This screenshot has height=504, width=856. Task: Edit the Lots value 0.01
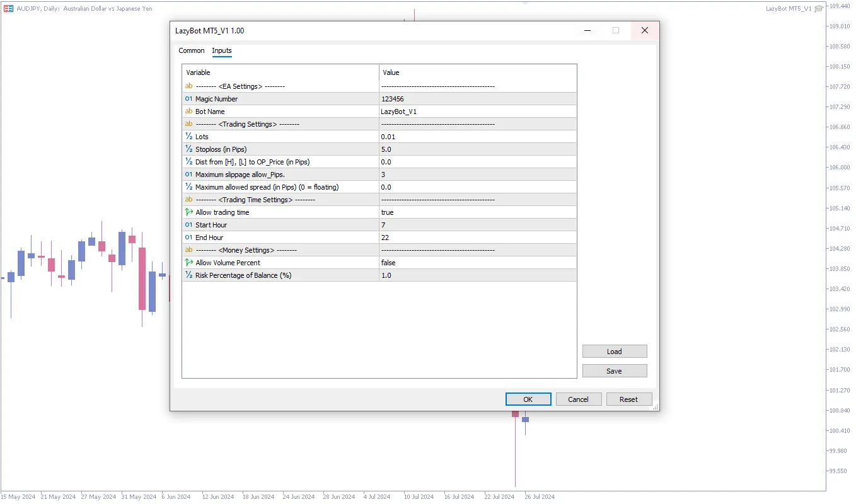click(478, 137)
